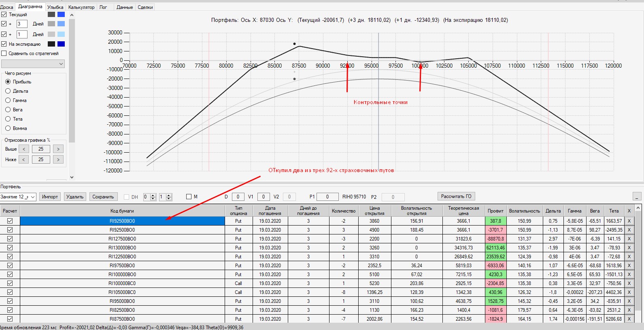Remove RI92500BO0 row with profit 387,8

pyautogui.click(x=629, y=221)
